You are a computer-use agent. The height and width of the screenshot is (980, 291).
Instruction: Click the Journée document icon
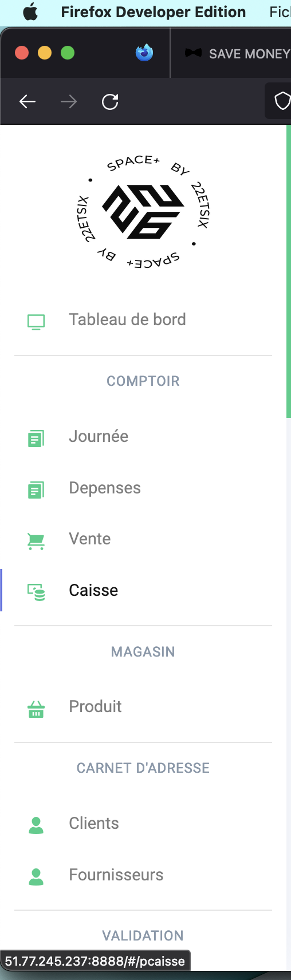tap(36, 438)
